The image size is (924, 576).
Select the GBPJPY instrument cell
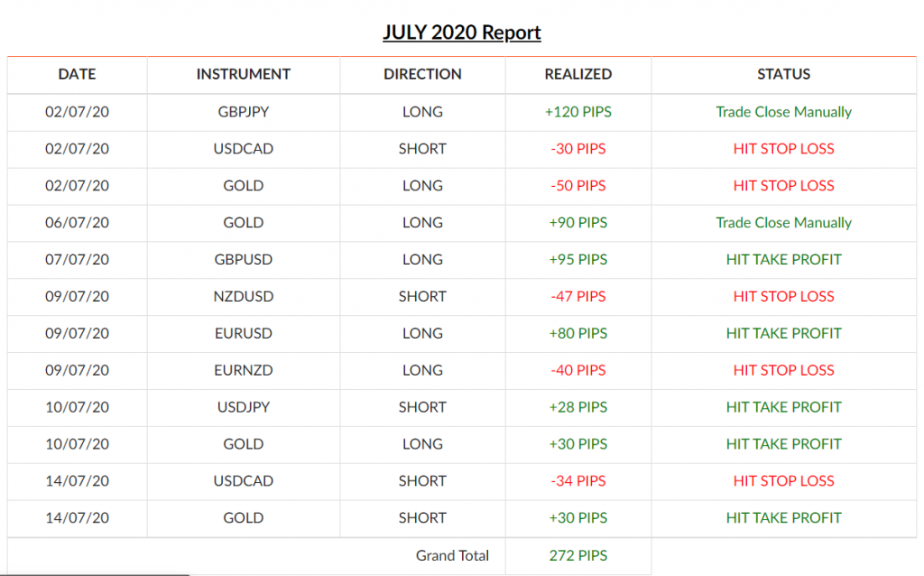244,112
